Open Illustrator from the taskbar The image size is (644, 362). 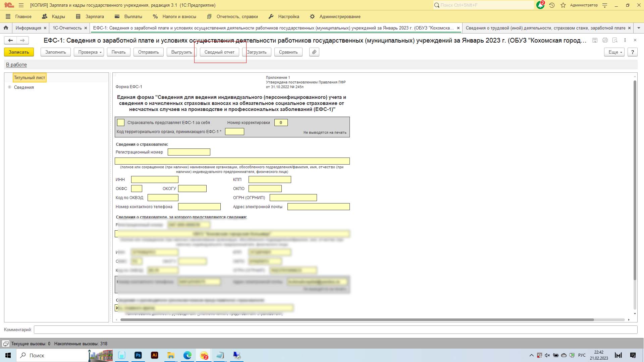coord(154,355)
